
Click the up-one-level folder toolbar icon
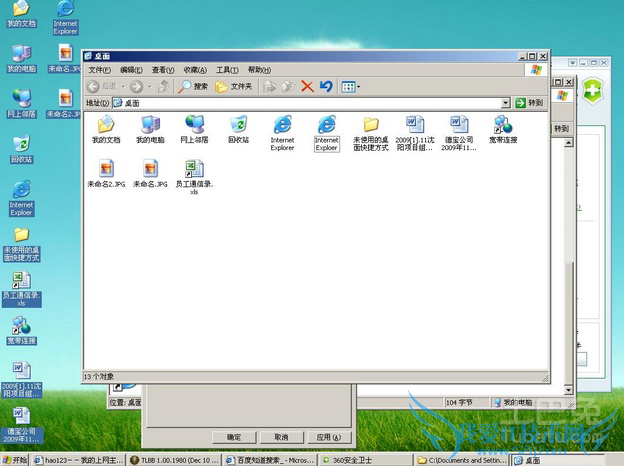click(165, 87)
